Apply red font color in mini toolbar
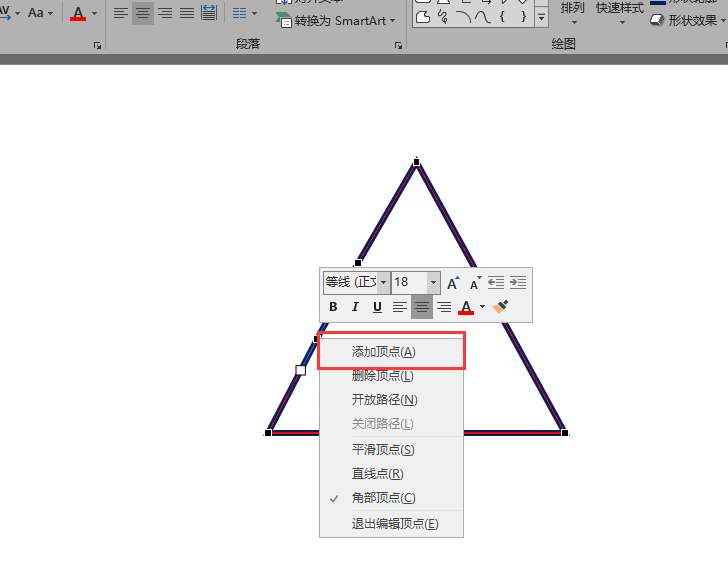 [466, 307]
